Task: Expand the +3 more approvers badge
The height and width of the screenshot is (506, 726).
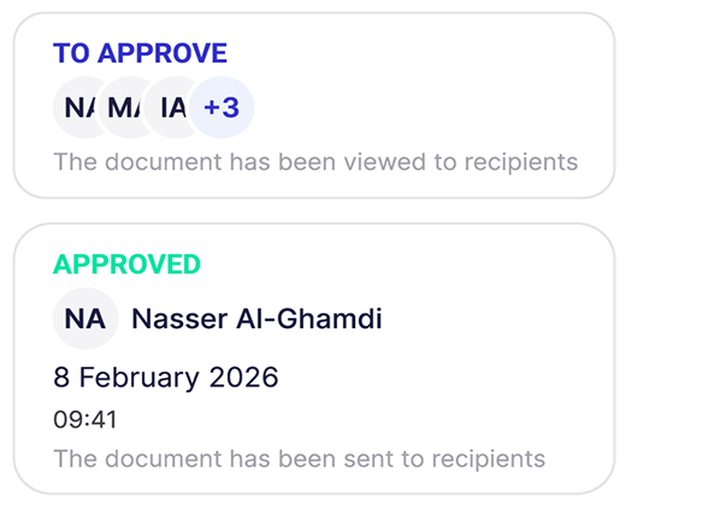Action: coord(222,107)
